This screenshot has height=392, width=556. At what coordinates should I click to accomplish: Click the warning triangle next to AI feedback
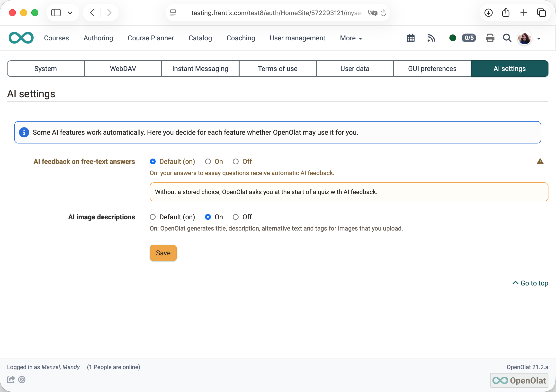click(x=540, y=161)
